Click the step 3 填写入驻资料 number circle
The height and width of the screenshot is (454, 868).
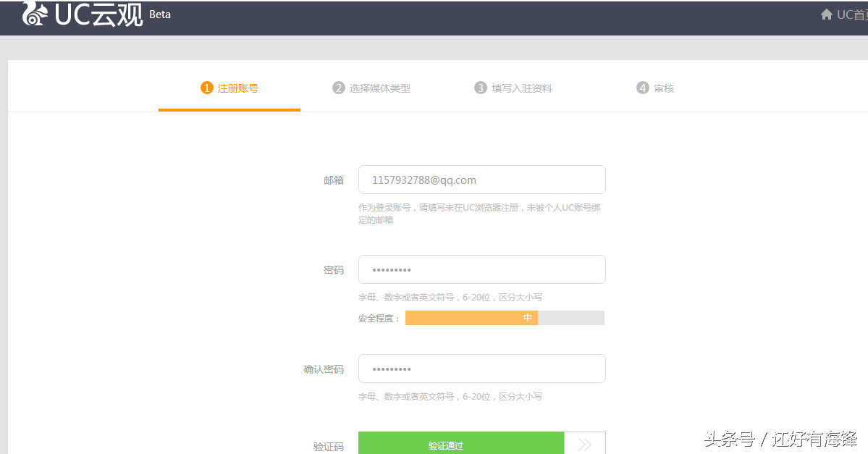[479, 88]
